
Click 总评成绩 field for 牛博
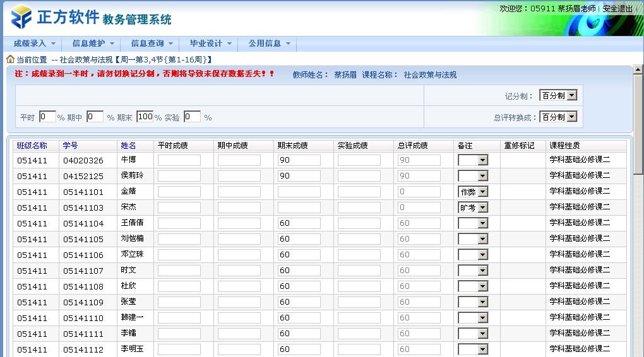419,160
